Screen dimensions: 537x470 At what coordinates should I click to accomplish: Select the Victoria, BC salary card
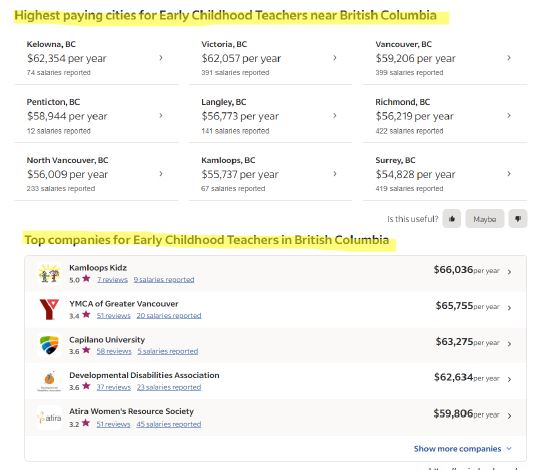tap(270, 58)
